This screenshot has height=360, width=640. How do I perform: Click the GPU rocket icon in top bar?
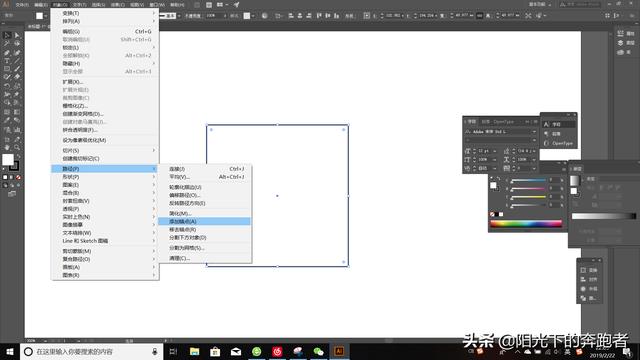[237, 4]
